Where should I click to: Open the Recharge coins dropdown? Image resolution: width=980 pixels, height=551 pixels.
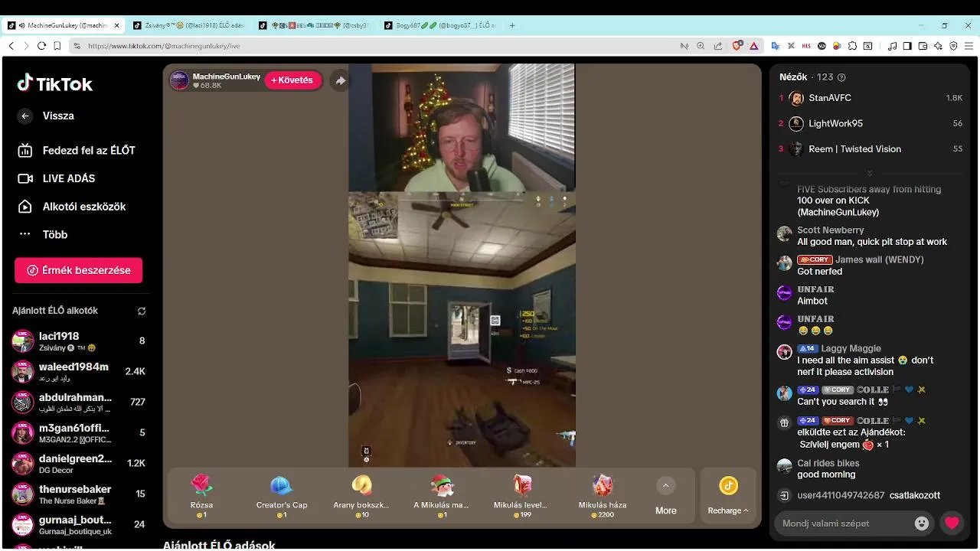click(728, 496)
